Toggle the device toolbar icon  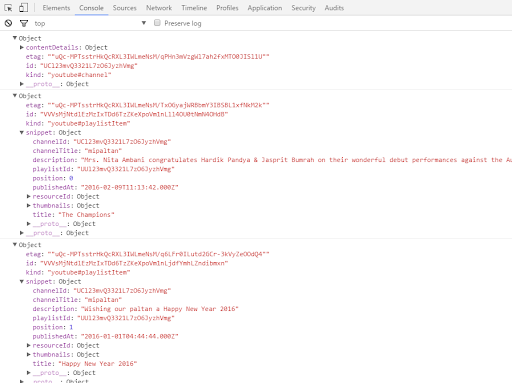tap(23, 8)
